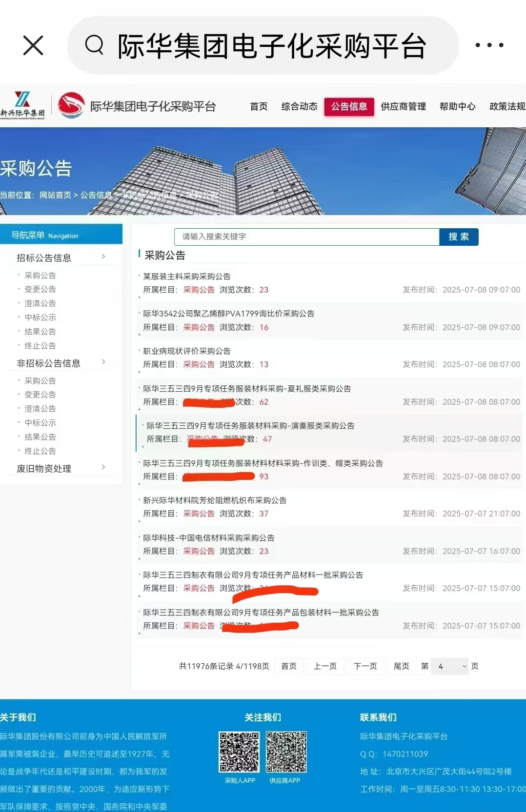Viewport: 526px width, 812px height.
Task: Open 结果公告 under 招标公告信息
Action: (40, 332)
